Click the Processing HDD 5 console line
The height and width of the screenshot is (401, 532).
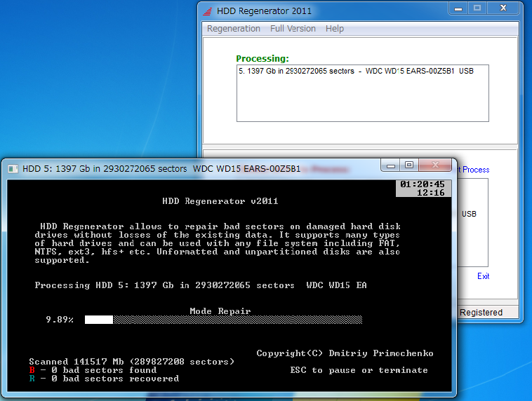point(201,285)
